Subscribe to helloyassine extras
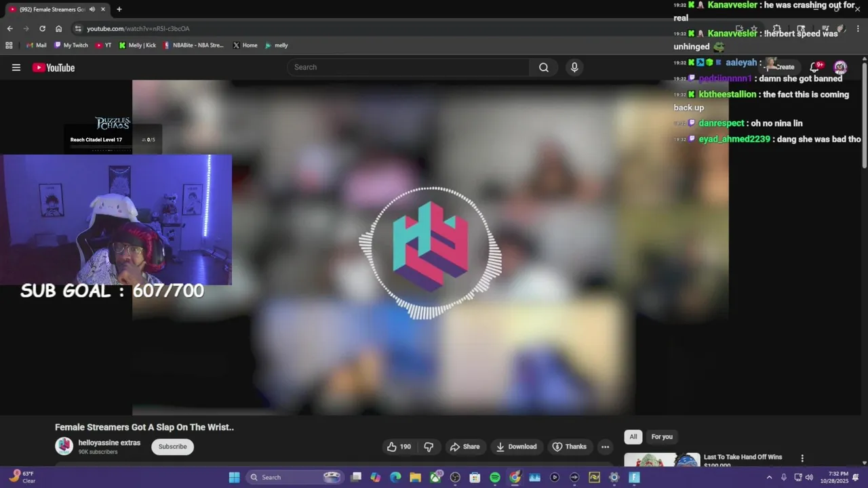 click(x=172, y=447)
